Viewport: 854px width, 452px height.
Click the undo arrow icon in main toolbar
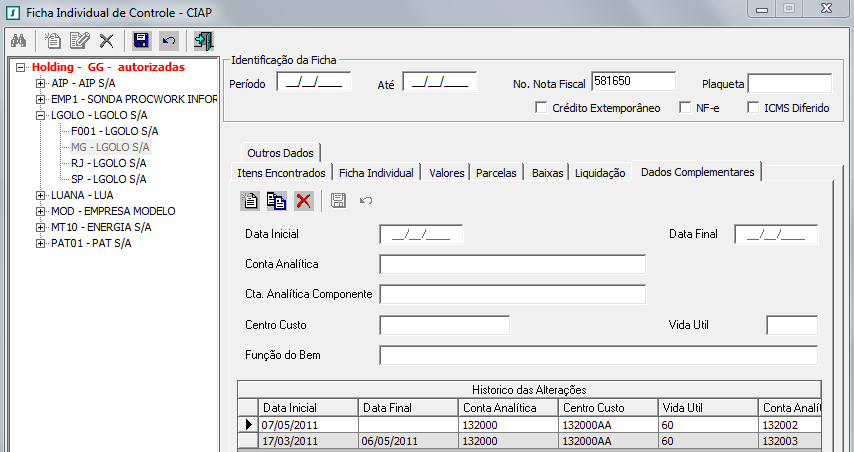[169, 41]
